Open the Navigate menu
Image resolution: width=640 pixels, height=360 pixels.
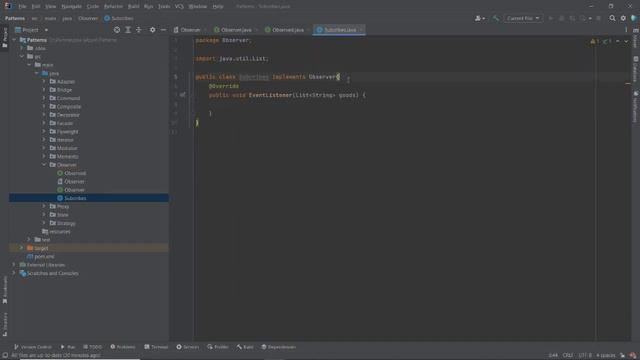click(x=71, y=7)
